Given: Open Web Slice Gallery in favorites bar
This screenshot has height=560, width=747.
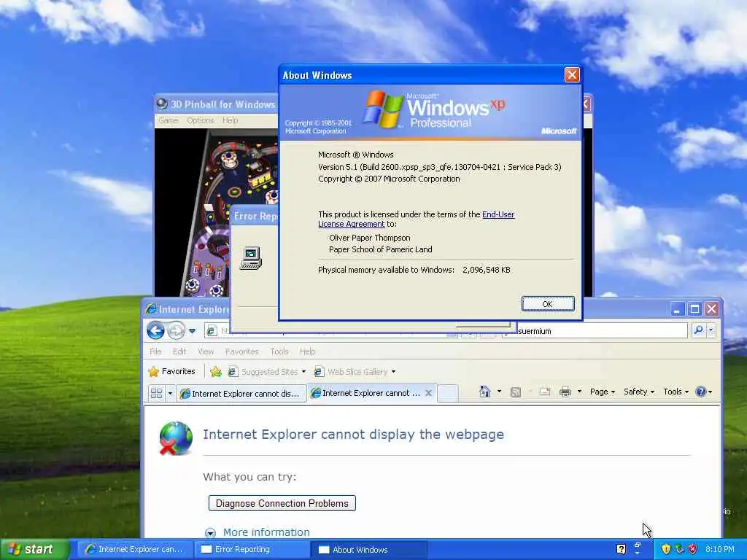Looking at the screenshot, I should coord(355,371).
